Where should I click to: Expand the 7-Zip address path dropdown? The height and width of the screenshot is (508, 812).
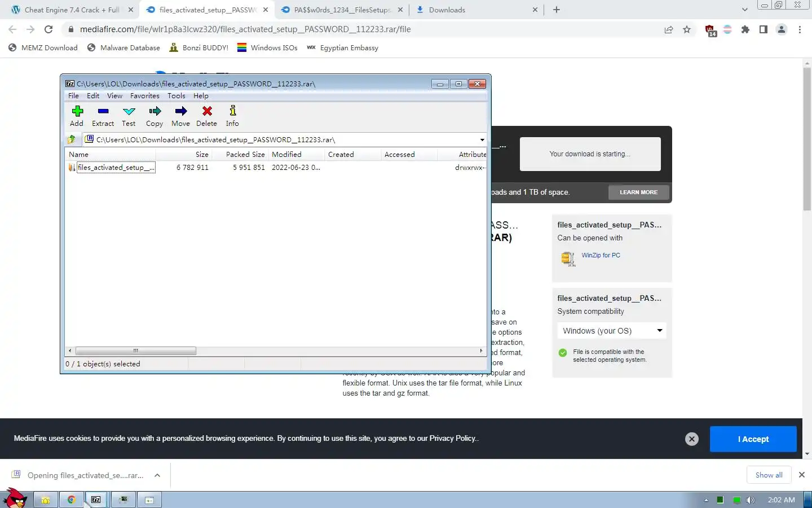(482, 139)
